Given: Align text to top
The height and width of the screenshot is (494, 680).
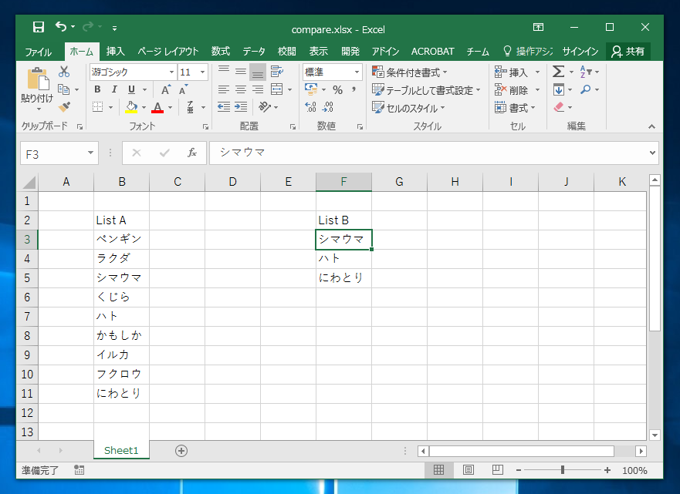Looking at the screenshot, I should 223,72.
